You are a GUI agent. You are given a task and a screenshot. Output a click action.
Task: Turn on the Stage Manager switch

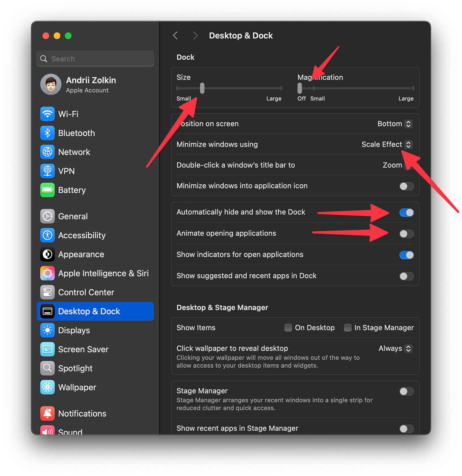(x=407, y=391)
